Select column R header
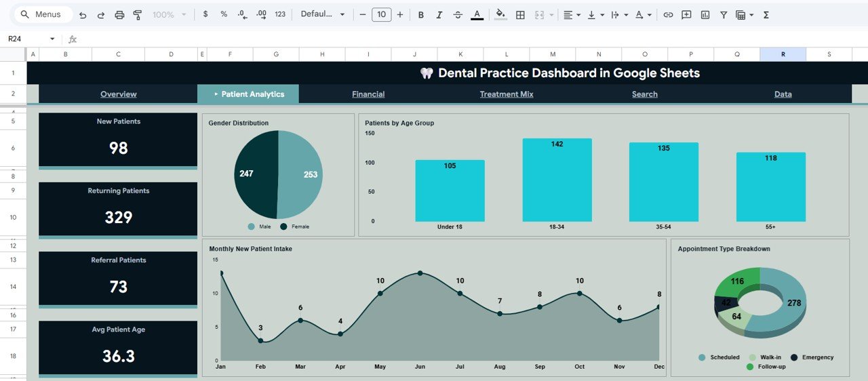868x381 pixels. 783,54
